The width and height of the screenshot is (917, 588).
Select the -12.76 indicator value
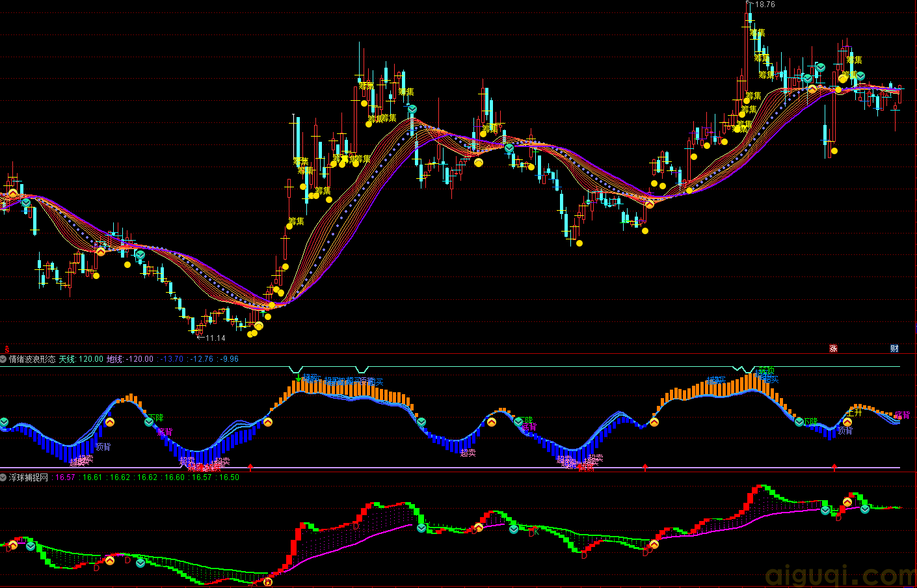[x=202, y=359]
